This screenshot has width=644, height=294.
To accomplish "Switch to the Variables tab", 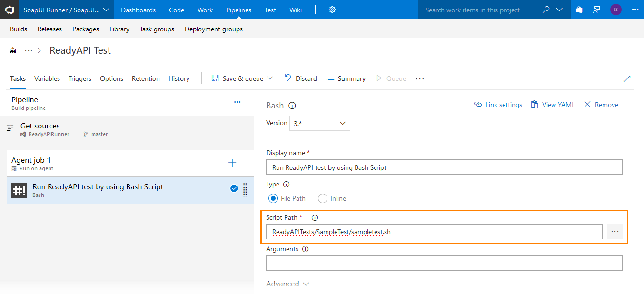I will pyautogui.click(x=47, y=78).
